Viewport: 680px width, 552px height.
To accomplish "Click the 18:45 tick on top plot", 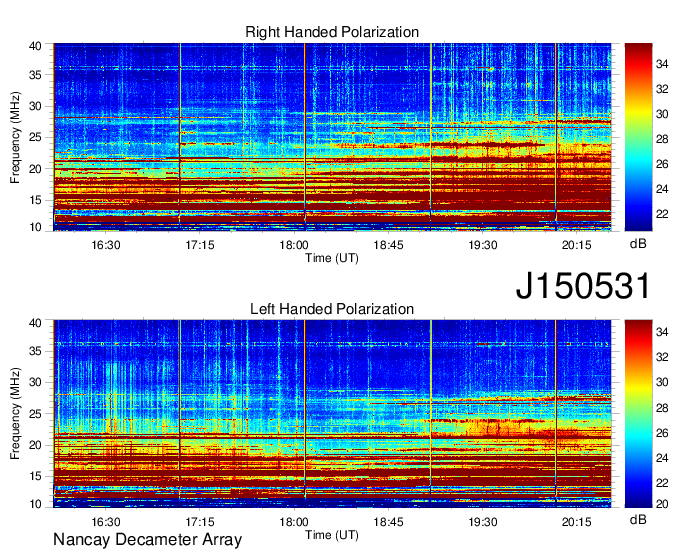I will click(x=388, y=245).
